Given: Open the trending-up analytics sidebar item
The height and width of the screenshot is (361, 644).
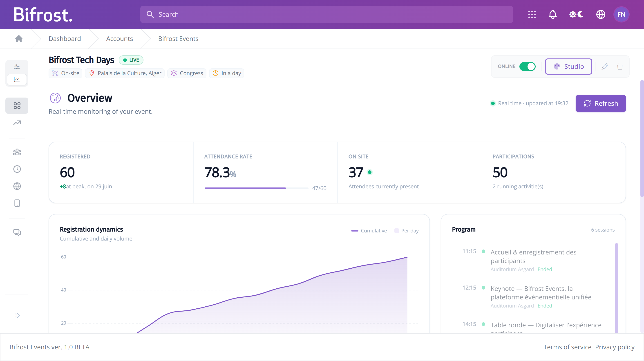Looking at the screenshot, I should (17, 123).
